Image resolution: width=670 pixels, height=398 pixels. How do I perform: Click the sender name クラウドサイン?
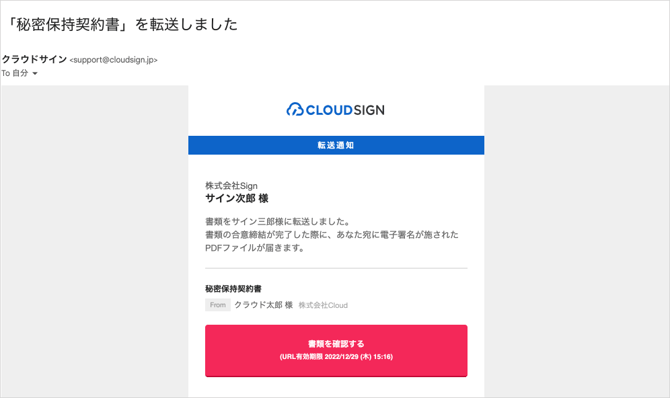[x=34, y=59]
